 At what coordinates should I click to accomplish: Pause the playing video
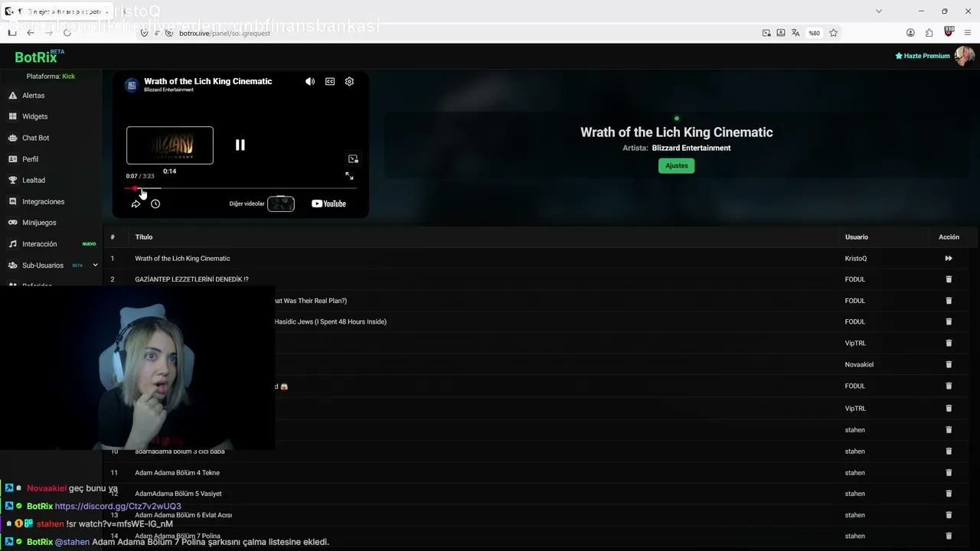(240, 145)
